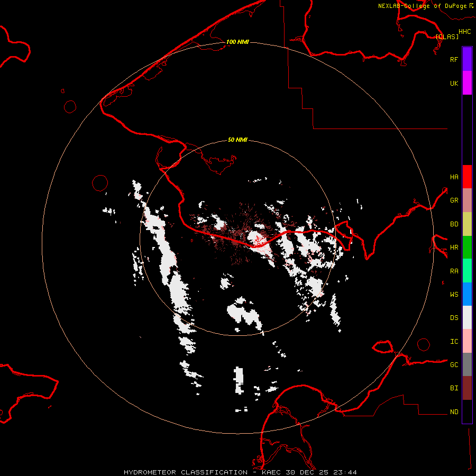Click the RA light green legend swatch
The width and height of the screenshot is (476, 476).
(467, 271)
